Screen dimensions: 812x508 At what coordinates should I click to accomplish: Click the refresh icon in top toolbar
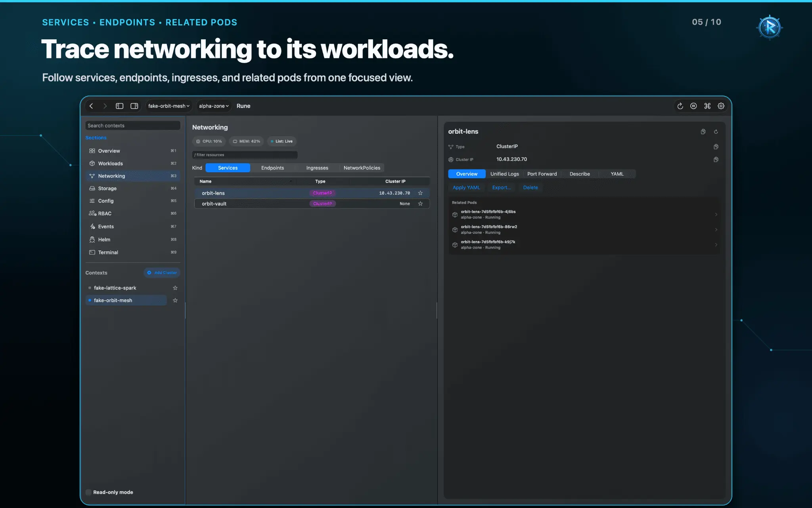(x=680, y=106)
